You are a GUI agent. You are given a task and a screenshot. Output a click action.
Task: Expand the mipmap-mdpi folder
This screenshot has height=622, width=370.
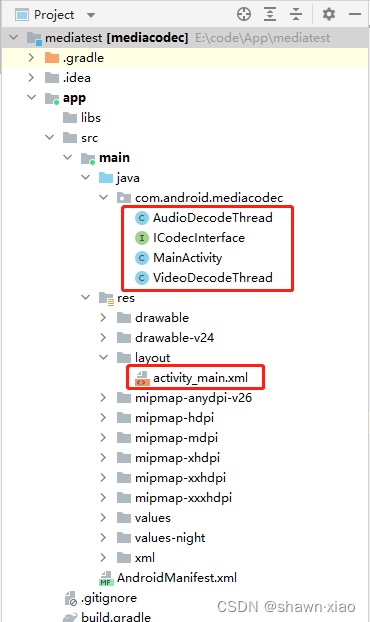click(x=104, y=438)
